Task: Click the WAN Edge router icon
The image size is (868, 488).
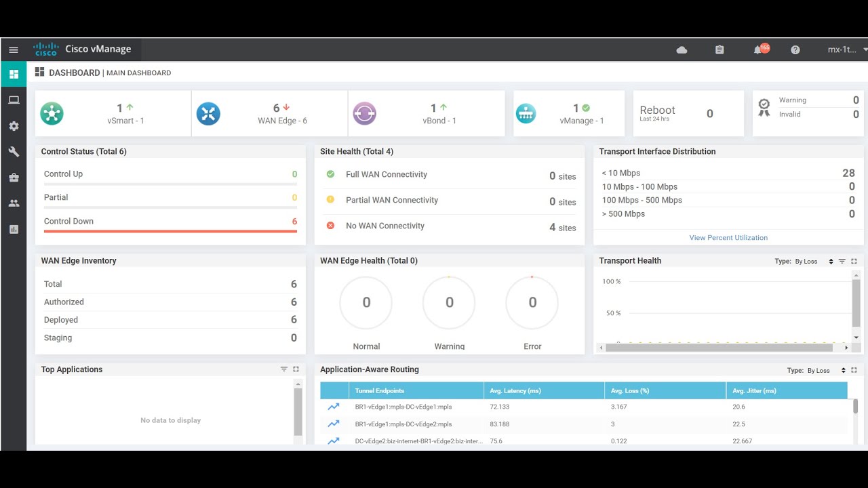Action: tap(208, 113)
